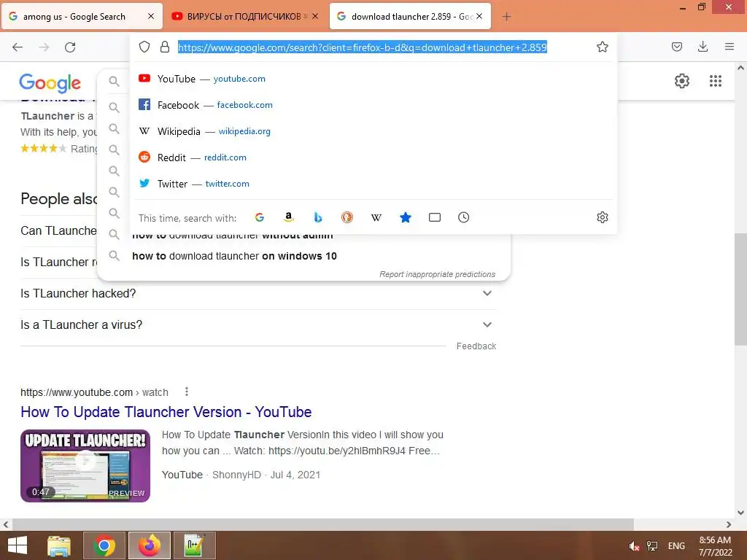
Task: Choose the Twitter twitter.com suggestion
Action: [x=374, y=183]
